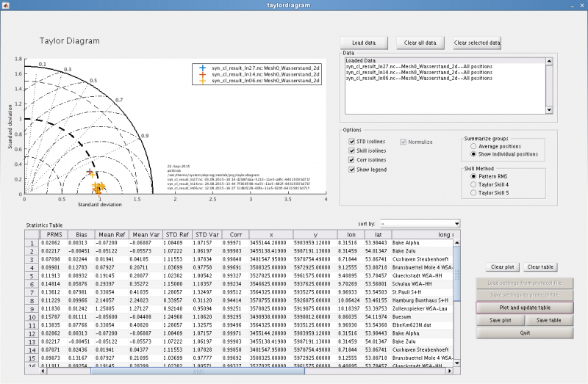Click Plot and update table button
The image size is (588, 384).
coord(525,308)
